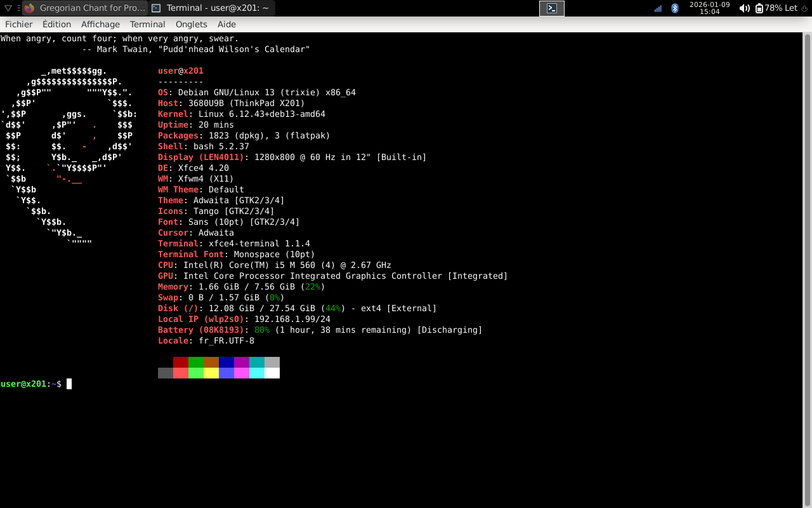Switch to the Gregorian Chant Firefox window button

[x=85, y=8]
